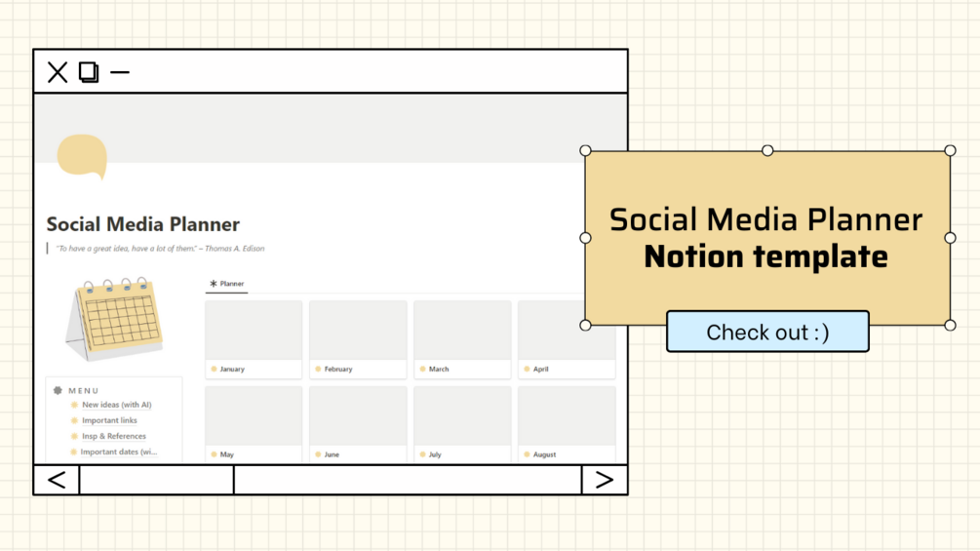Open the May card

254,424
